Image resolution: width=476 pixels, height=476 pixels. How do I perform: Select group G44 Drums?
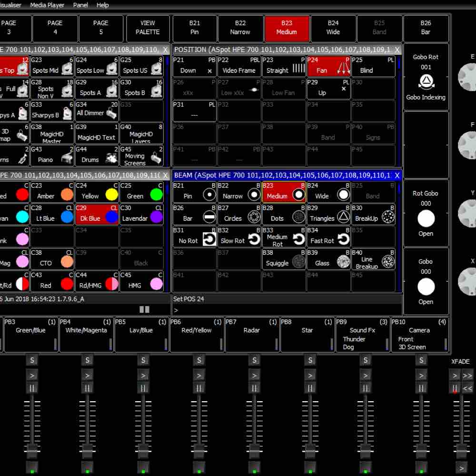[97, 156]
